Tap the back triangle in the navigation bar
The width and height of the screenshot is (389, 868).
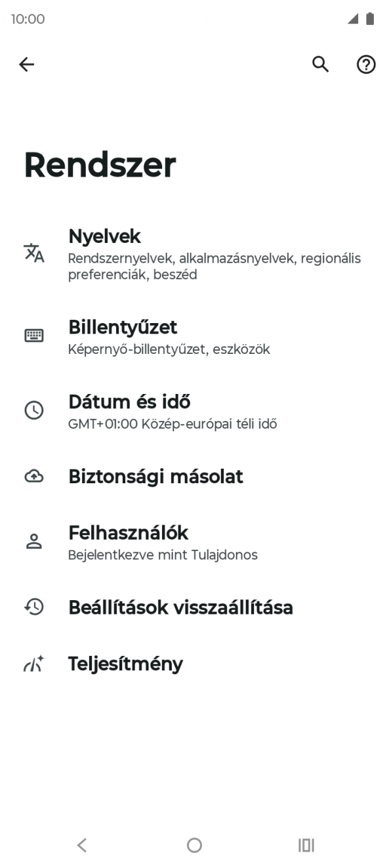point(81,845)
